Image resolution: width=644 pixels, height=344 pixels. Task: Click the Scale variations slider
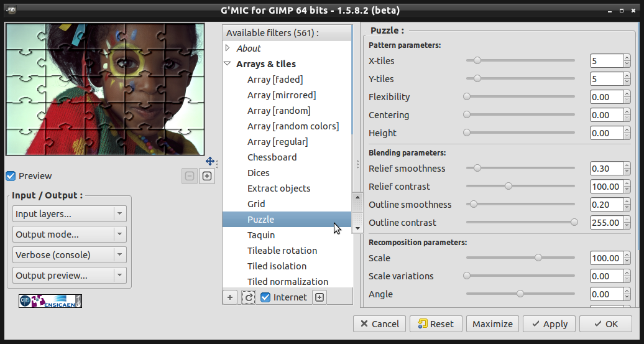(520, 276)
